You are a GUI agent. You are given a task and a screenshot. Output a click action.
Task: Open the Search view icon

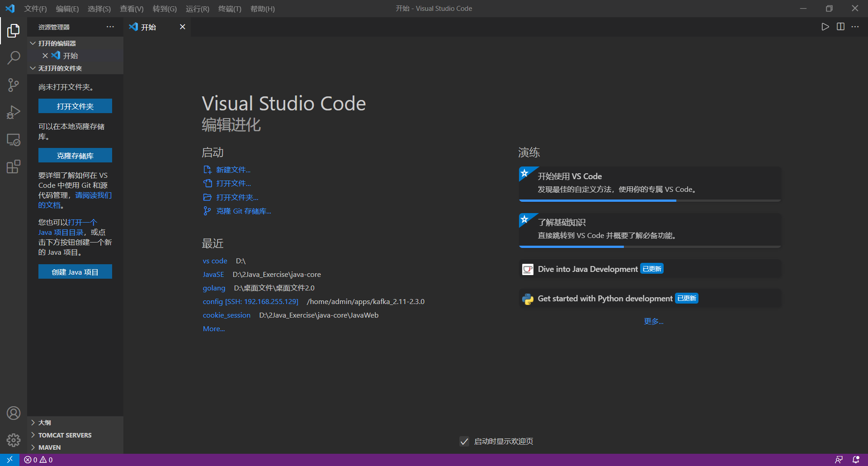point(14,57)
